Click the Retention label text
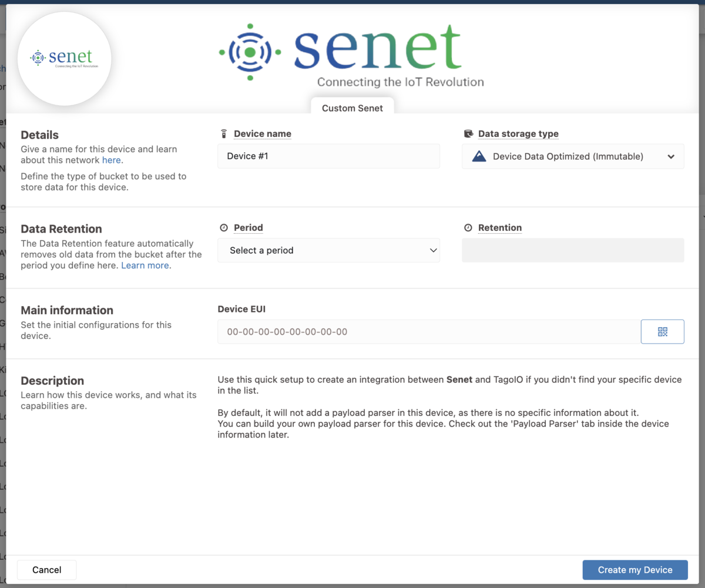Viewport: 705px width, 588px height. (x=500, y=228)
